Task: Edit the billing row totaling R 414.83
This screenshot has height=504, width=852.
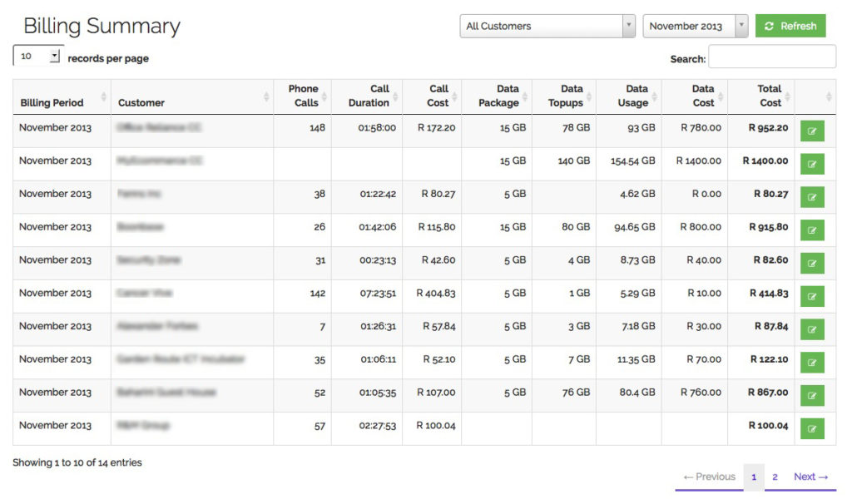Action: coord(811,297)
